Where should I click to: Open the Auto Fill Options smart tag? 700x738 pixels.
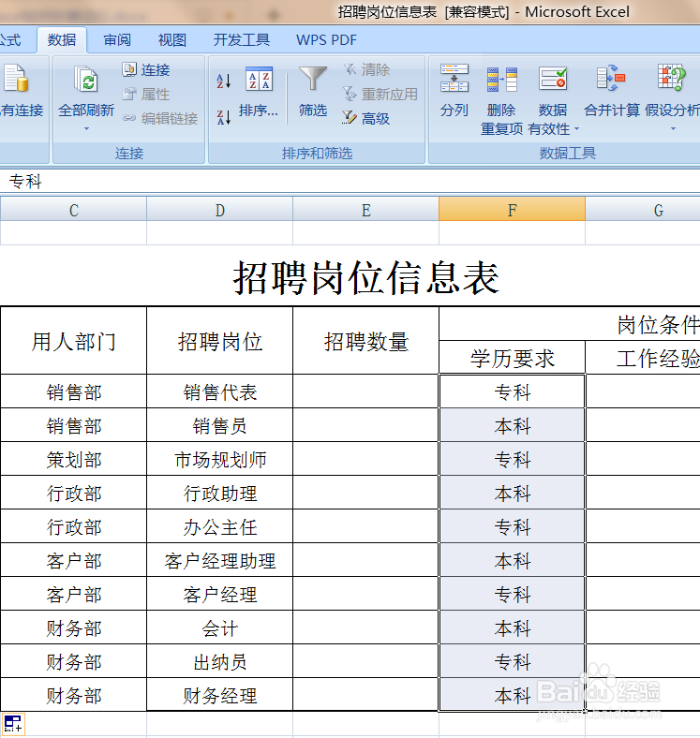click(x=13, y=724)
